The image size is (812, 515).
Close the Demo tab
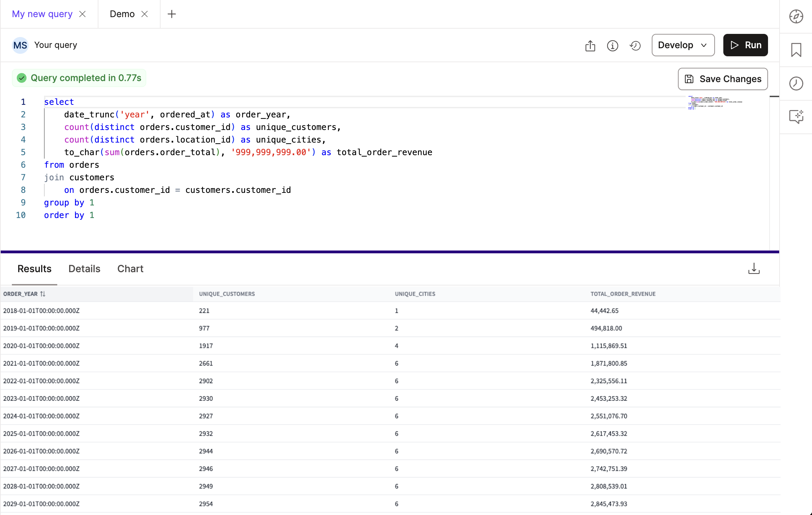[x=145, y=14]
